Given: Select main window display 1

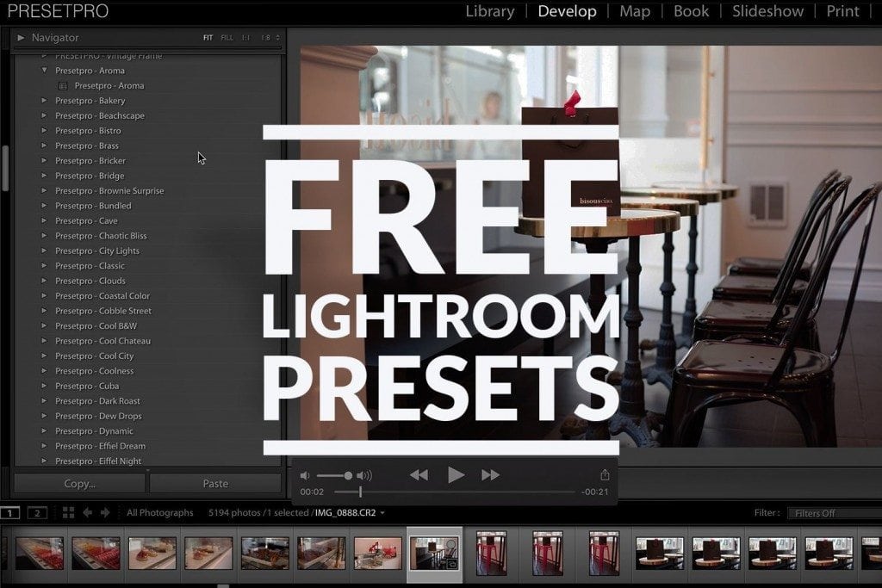Looking at the screenshot, I should tap(9, 513).
